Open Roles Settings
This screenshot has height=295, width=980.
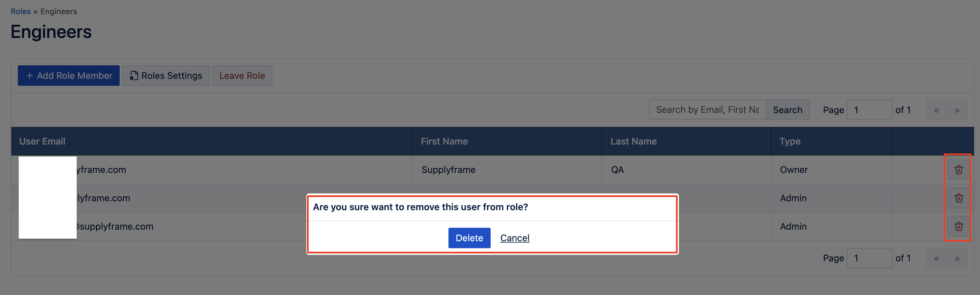point(166,76)
